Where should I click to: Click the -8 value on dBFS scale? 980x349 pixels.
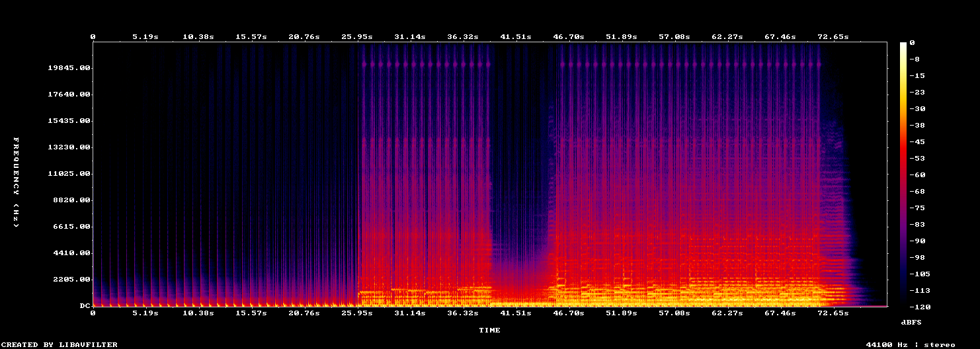915,59
